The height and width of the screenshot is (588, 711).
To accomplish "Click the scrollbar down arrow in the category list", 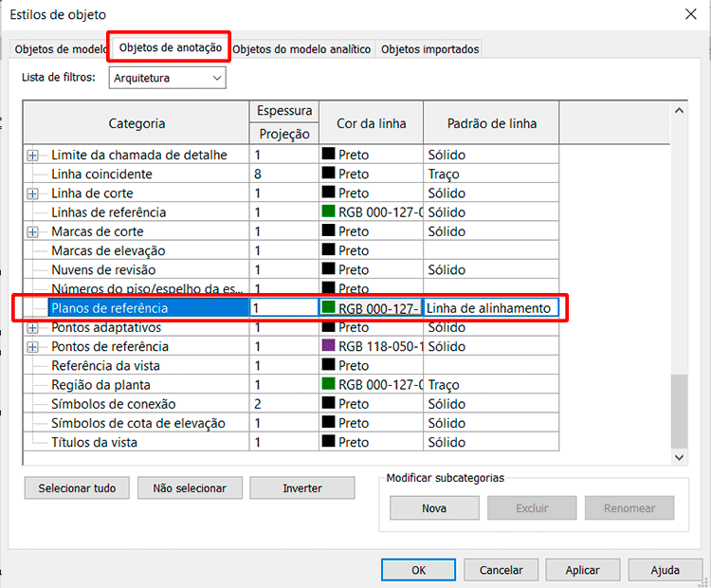I will (x=679, y=457).
